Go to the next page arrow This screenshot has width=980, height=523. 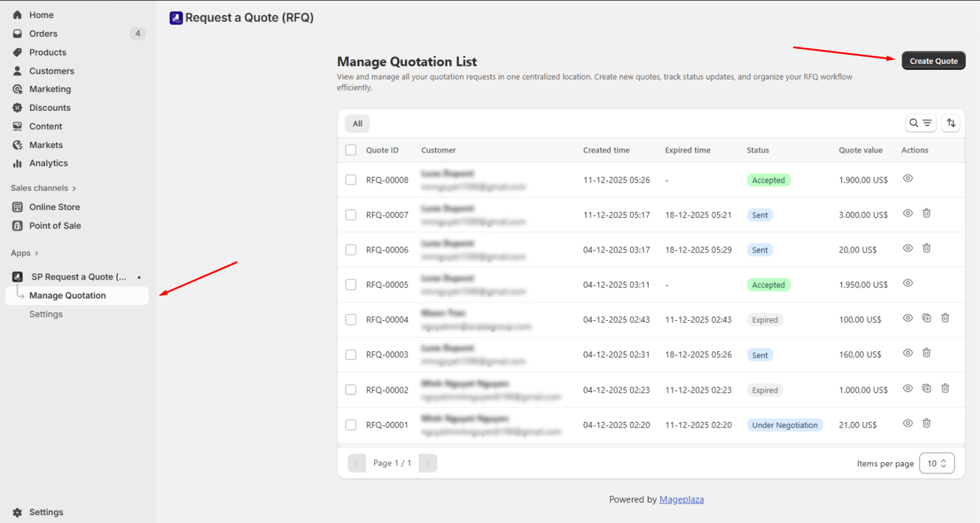pos(428,463)
